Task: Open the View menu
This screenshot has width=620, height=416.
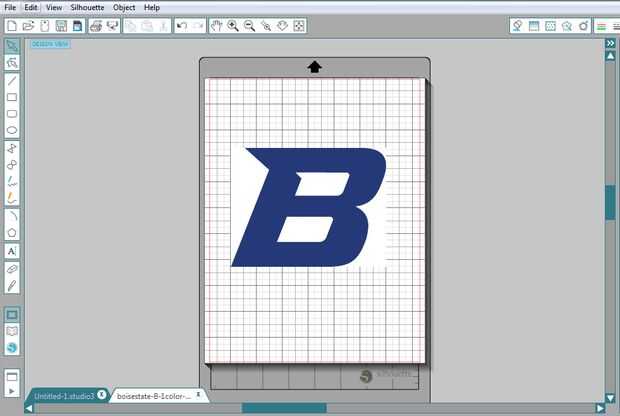Action: pos(54,8)
